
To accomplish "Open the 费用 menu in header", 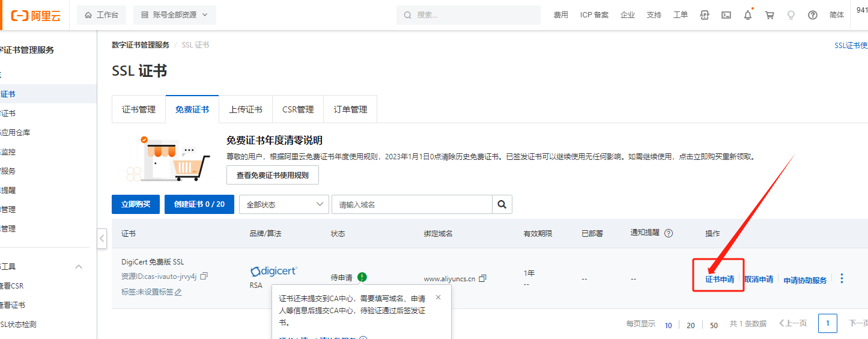I will pyautogui.click(x=561, y=15).
